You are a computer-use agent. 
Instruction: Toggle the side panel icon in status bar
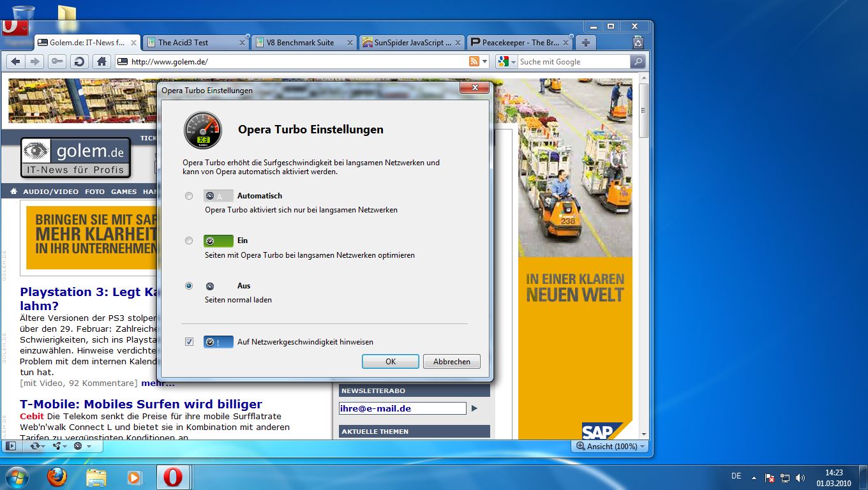pyautogui.click(x=11, y=446)
